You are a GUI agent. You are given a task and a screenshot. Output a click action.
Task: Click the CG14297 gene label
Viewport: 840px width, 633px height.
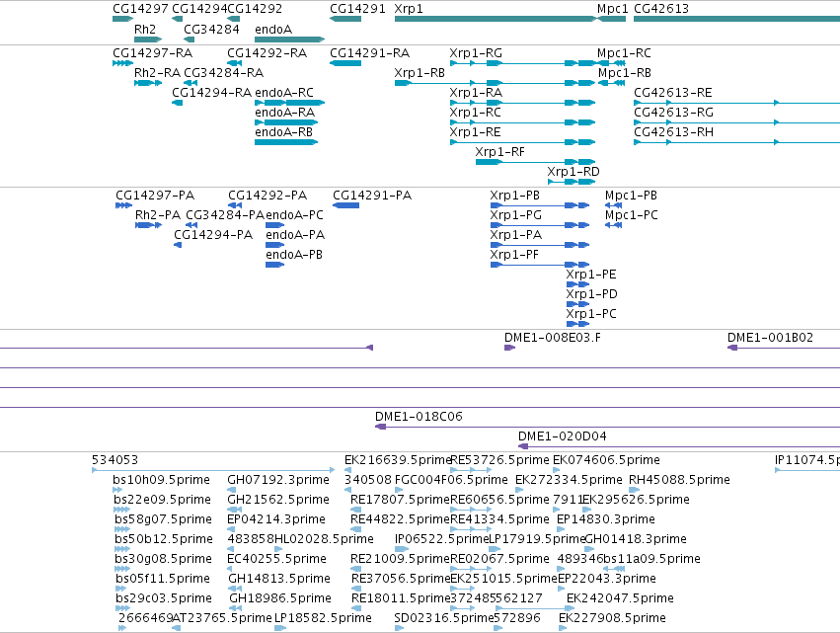pyautogui.click(x=140, y=9)
